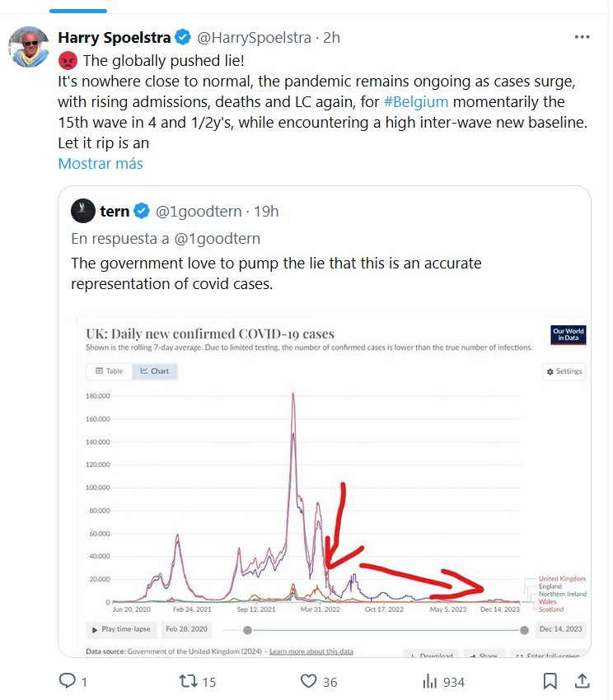Open view analytics bar chart icon
The image size is (613, 700).
click(x=429, y=681)
